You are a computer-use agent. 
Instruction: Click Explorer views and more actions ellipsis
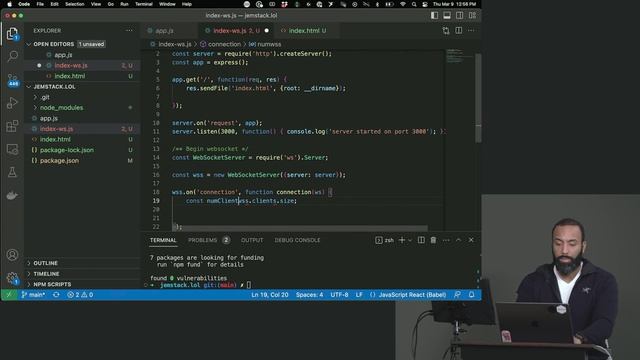[129, 31]
